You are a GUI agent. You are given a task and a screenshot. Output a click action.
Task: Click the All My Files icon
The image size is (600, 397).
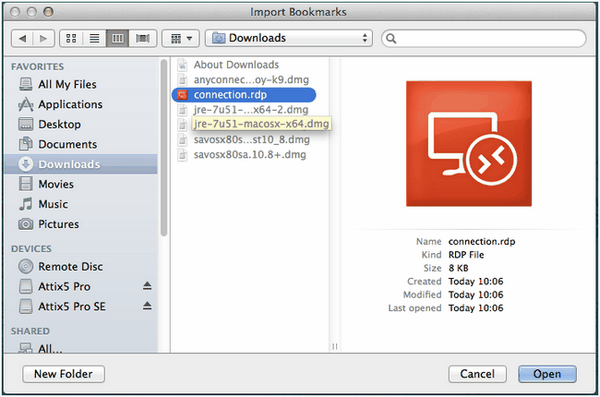(26, 84)
